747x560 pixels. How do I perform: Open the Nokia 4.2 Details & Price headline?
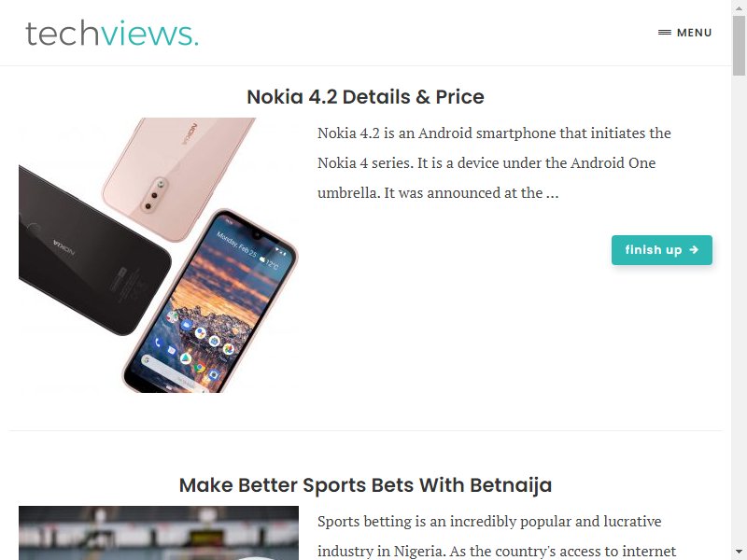(365, 97)
